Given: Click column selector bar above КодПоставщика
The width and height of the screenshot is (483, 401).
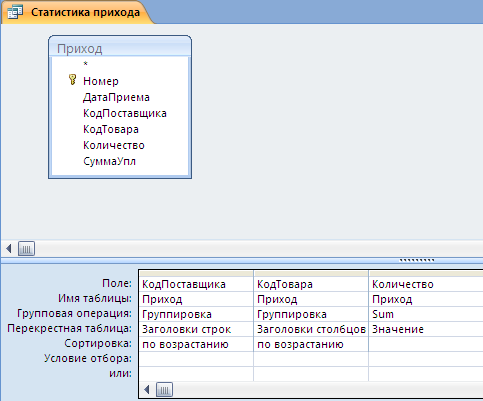Looking at the screenshot, I should pos(196,273).
